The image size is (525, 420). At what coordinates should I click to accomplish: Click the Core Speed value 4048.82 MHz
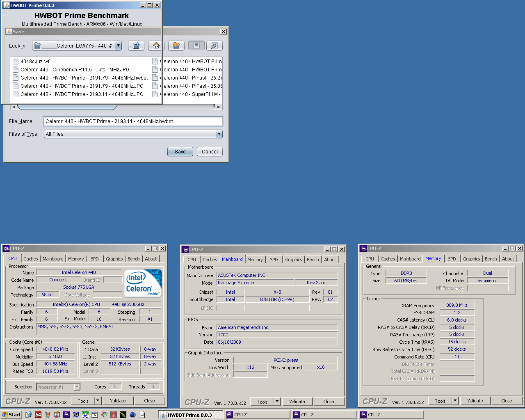(x=55, y=349)
